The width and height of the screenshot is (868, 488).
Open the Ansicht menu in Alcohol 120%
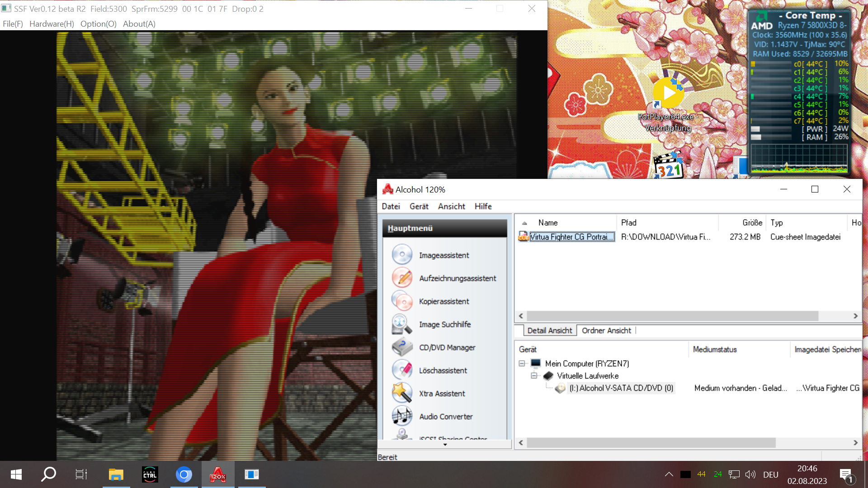pos(452,206)
